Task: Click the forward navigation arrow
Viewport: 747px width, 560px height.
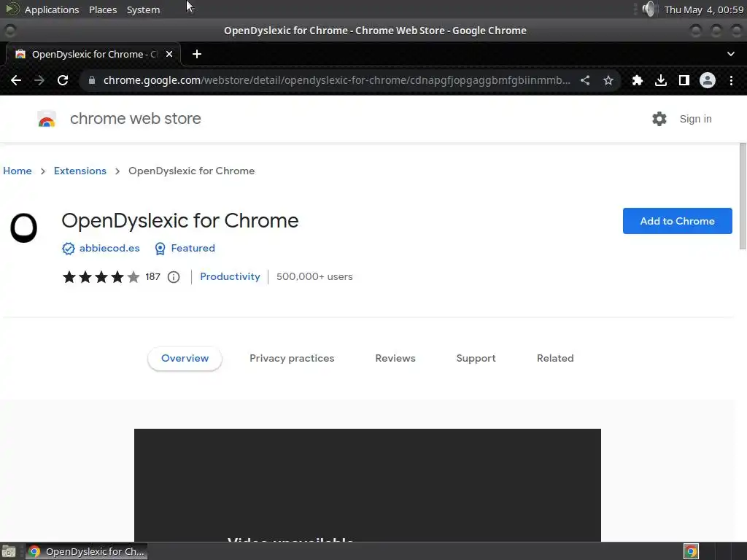Action: (x=39, y=80)
